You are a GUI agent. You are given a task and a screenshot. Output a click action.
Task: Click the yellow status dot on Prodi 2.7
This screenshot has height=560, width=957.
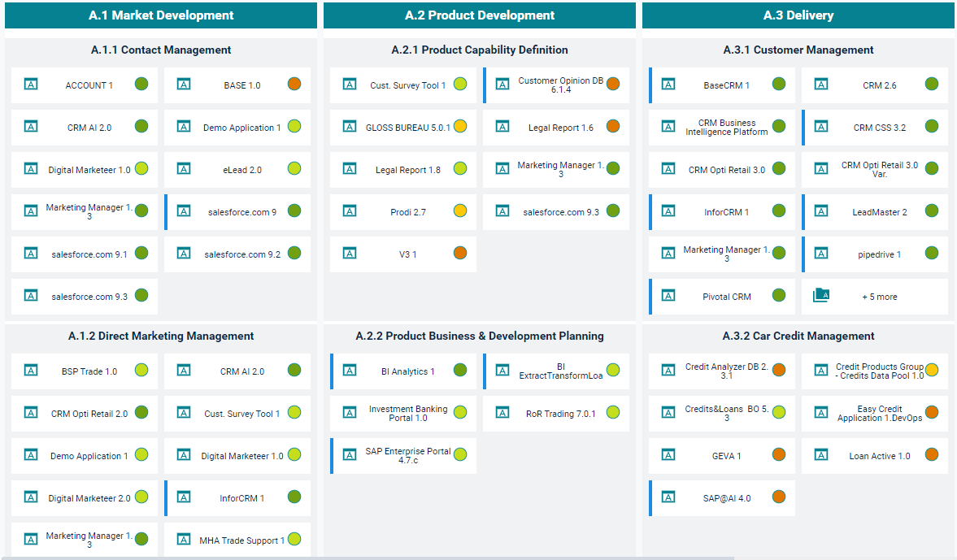(x=460, y=211)
